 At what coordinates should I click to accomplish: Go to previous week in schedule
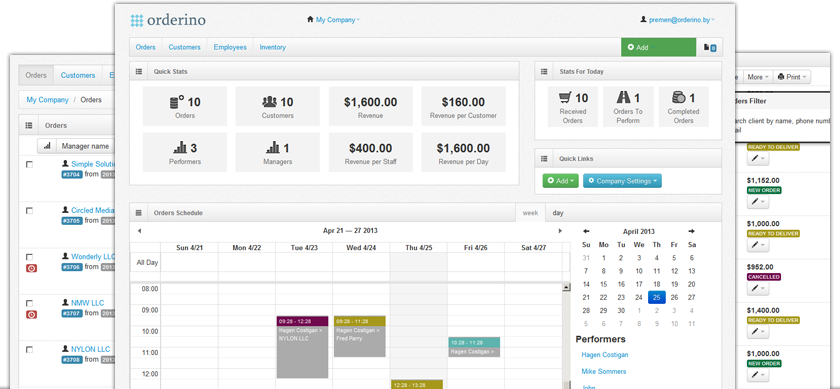click(x=139, y=231)
